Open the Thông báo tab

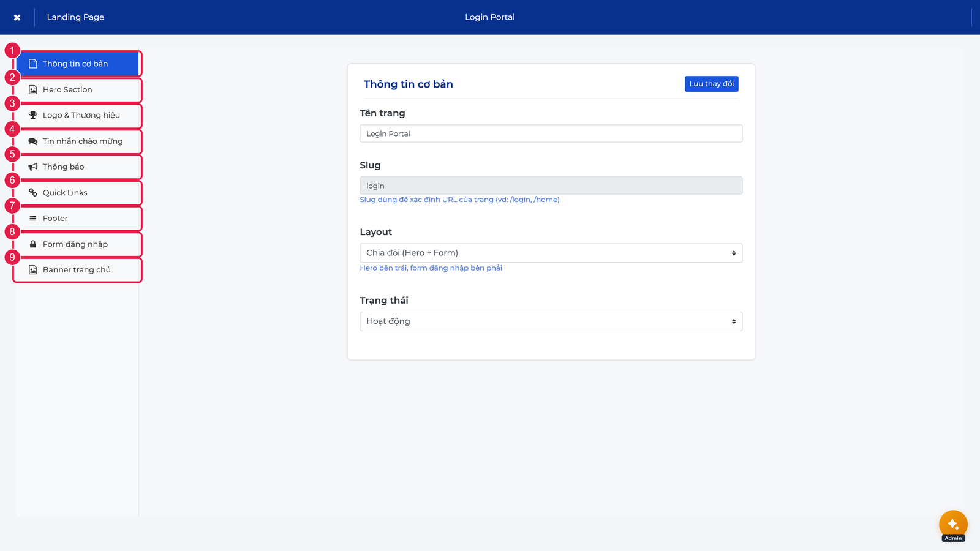click(x=77, y=167)
